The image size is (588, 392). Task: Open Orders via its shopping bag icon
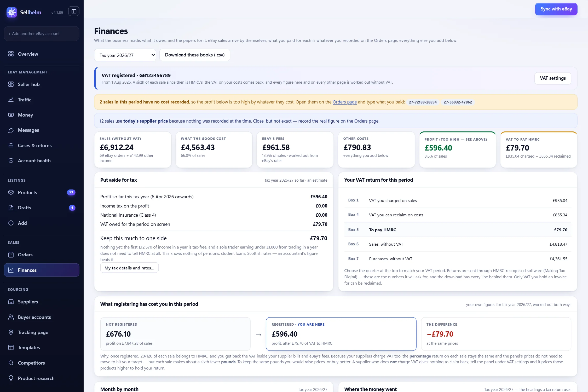[x=11, y=255]
